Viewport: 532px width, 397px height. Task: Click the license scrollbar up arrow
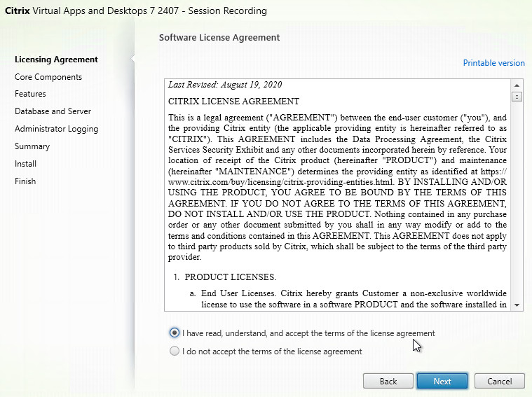click(517, 84)
